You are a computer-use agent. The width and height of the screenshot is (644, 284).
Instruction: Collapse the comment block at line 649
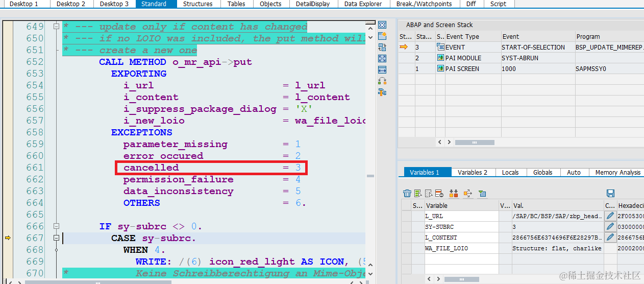[x=56, y=27]
